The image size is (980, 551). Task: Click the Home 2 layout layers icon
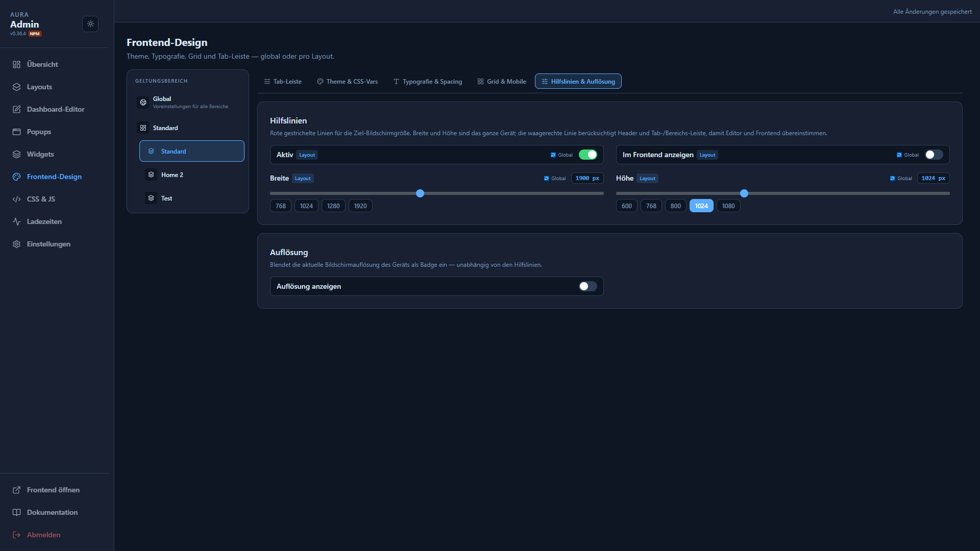(x=151, y=175)
